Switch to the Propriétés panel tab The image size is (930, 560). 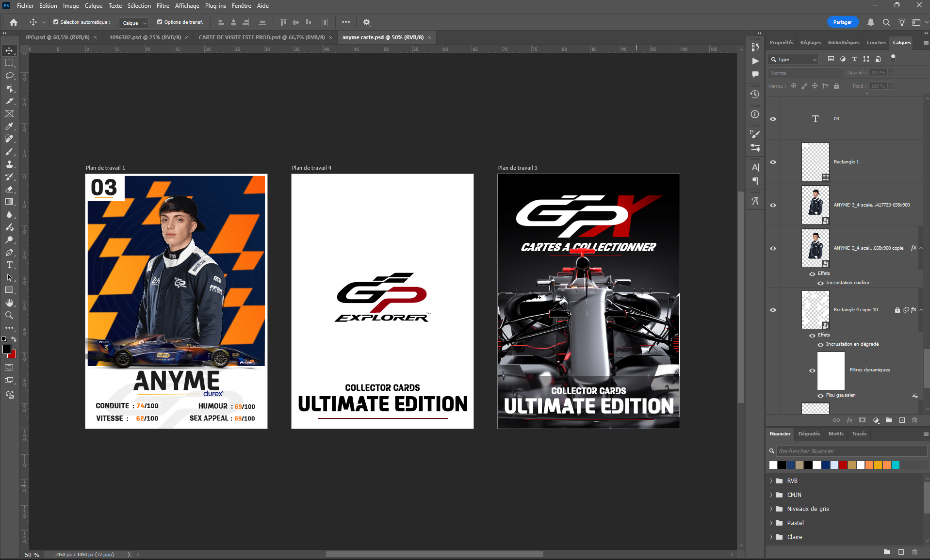pyautogui.click(x=782, y=43)
